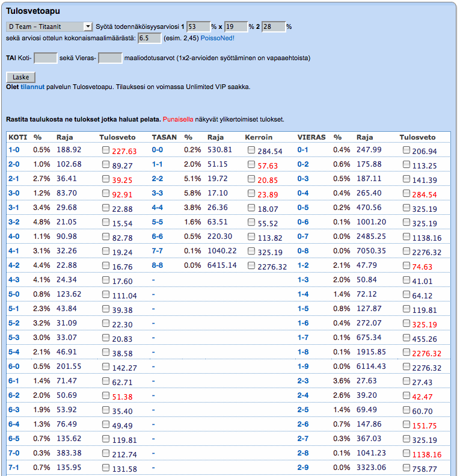Tick the checkbox for away result 2-4
The image size is (460, 476).
coord(406,395)
